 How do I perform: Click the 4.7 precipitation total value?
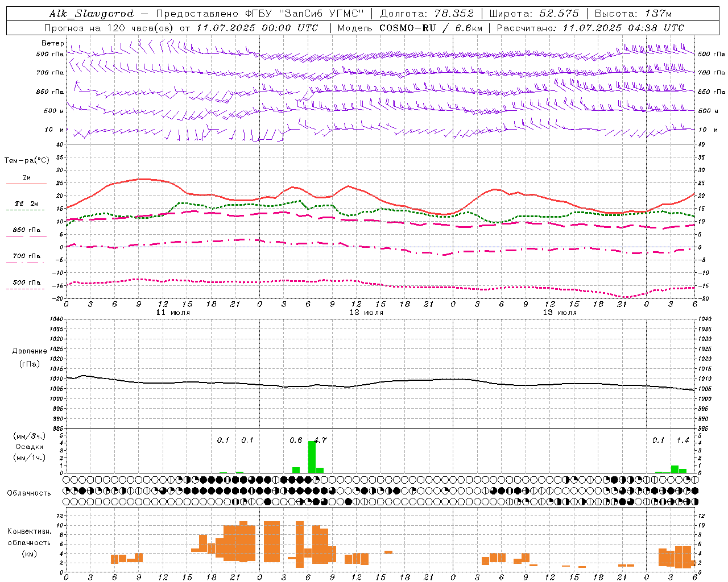click(x=320, y=440)
